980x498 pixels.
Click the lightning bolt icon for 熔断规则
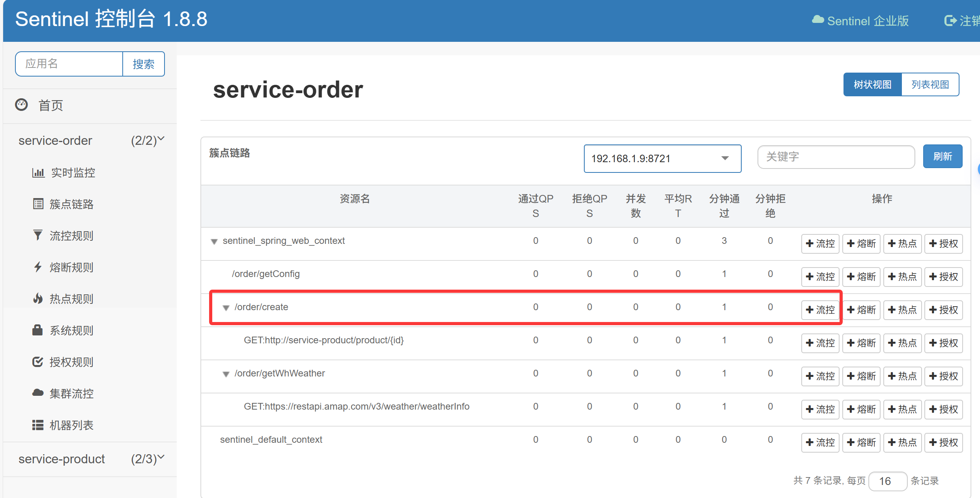point(38,267)
